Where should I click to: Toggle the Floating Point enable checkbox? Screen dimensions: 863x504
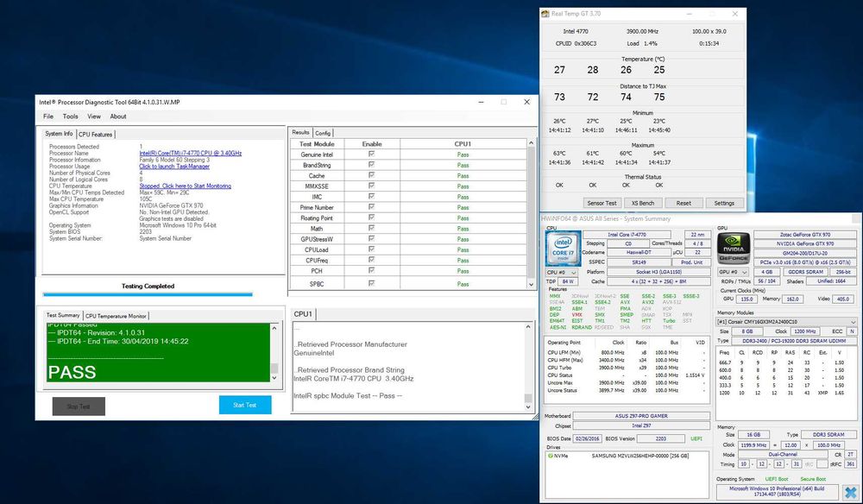click(371, 217)
